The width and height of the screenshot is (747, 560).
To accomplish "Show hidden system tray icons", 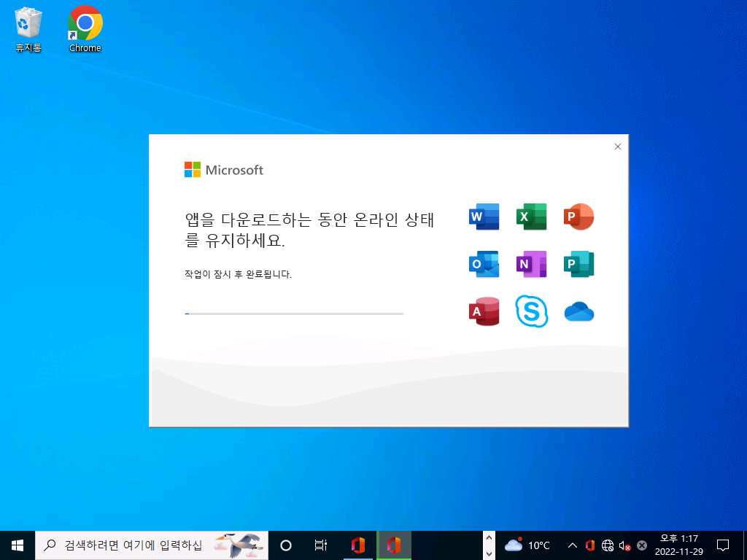I will (x=573, y=545).
